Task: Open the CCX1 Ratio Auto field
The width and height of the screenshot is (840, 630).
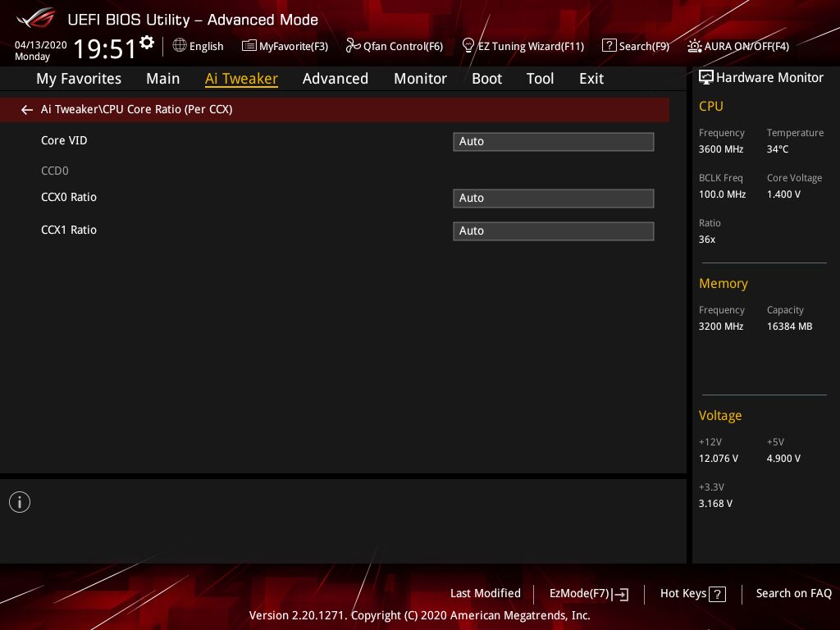Action: click(x=554, y=231)
